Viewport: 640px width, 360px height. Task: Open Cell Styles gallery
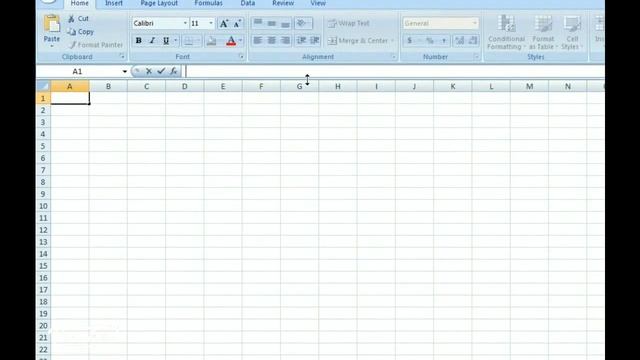coord(572,33)
